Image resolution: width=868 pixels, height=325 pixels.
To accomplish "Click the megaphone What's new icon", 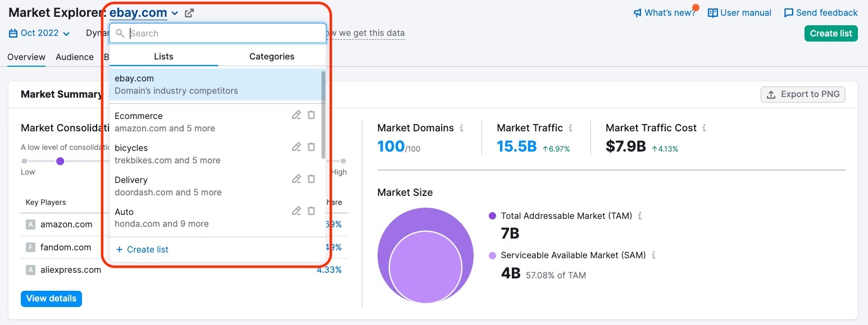I will tap(638, 13).
